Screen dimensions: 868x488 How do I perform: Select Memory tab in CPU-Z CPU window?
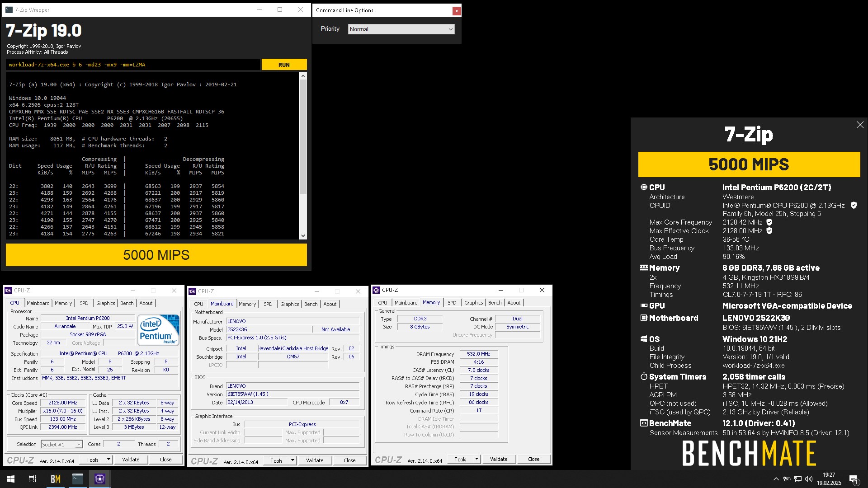pos(63,303)
